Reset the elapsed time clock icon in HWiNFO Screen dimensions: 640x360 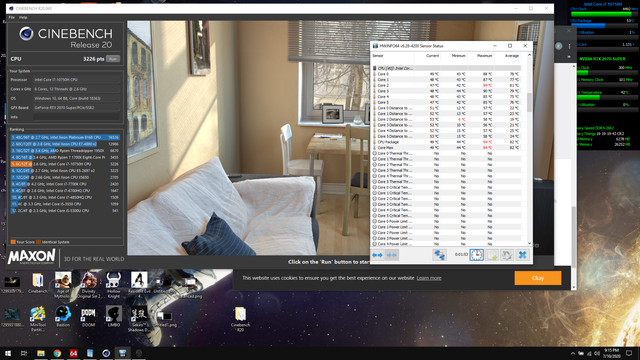click(476, 255)
